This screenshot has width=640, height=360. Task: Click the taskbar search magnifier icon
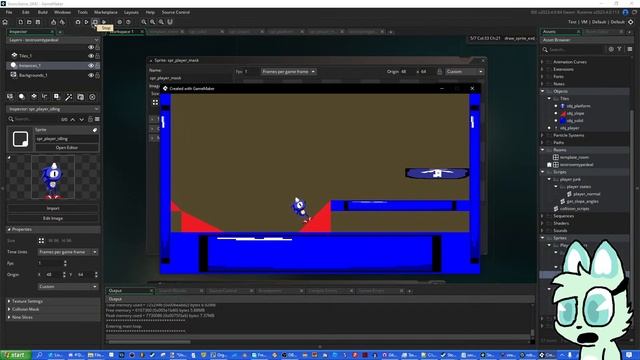(x=40, y=355)
